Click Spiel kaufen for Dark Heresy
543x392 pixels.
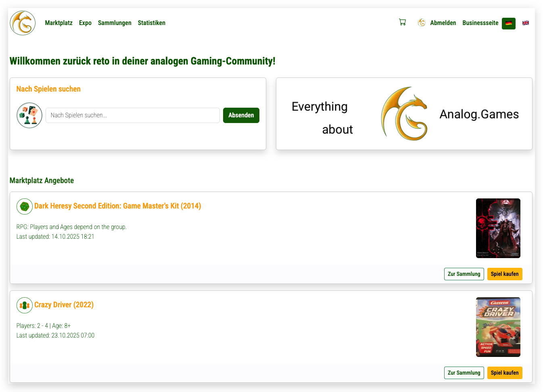[x=504, y=274]
